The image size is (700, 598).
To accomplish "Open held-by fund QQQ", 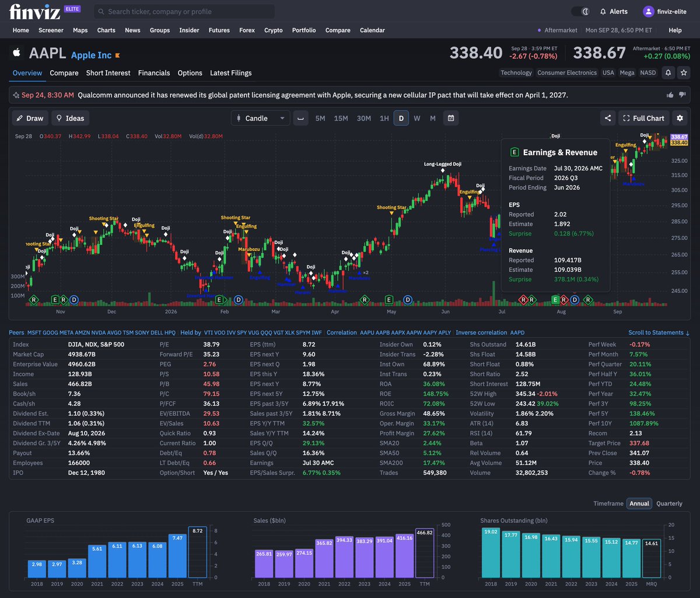I will pos(266,333).
